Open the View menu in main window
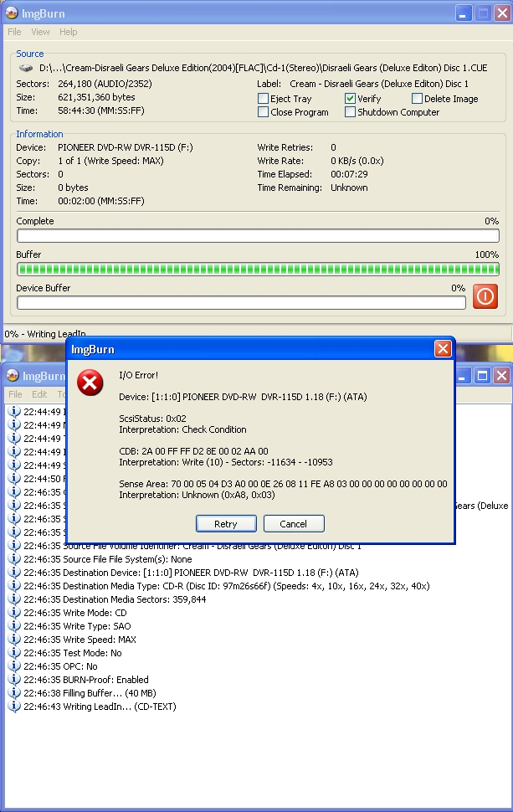The image size is (513, 812). tap(40, 32)
